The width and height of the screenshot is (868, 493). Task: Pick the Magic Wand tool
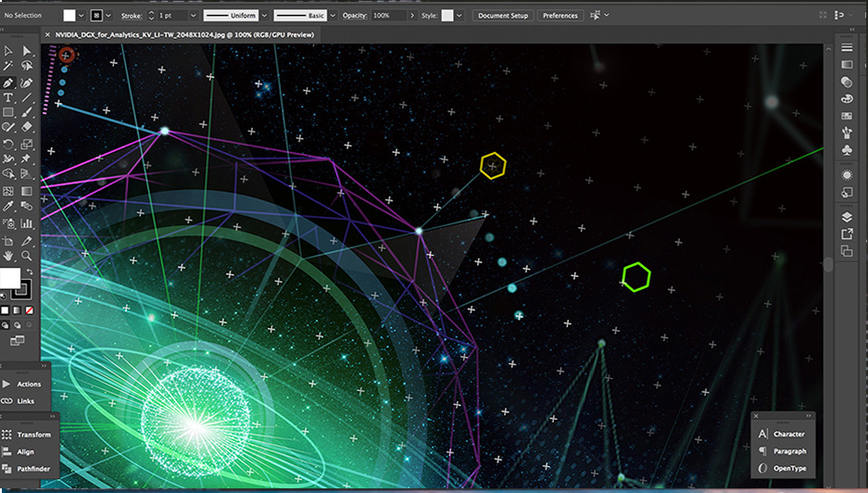8,67
